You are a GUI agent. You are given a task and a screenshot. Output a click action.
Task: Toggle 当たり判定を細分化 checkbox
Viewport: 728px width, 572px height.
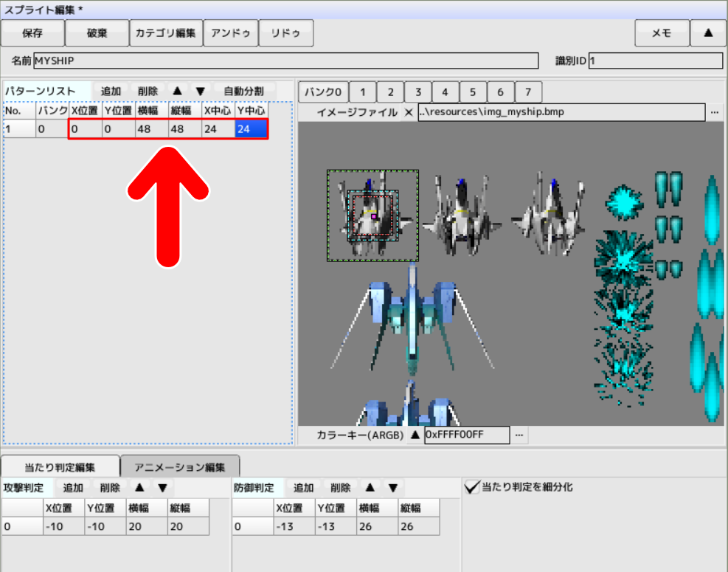(x=472, y=487)
